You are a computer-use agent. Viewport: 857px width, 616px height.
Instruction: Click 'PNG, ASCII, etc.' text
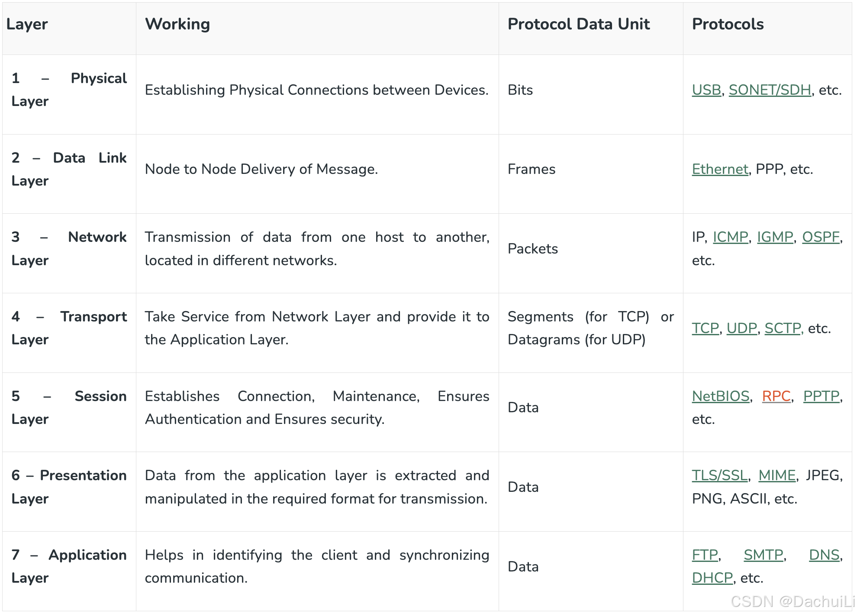[x=744, y=499]
